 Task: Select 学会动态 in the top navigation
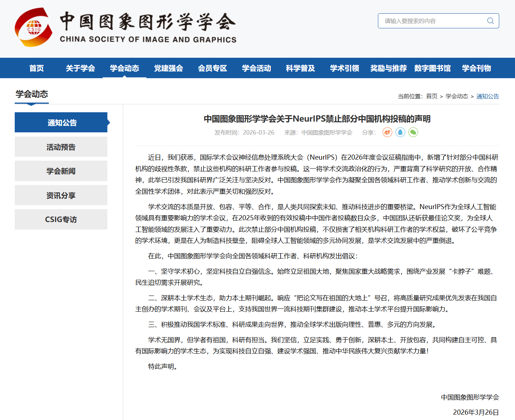point(124,68)
